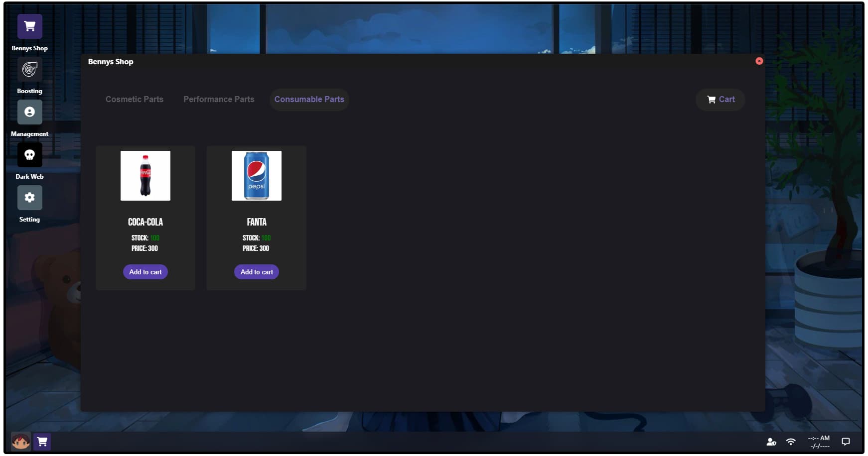Launch the Boosting turbo icon
The width and height of the screenshot is (868, 456).
pyautogui.click(x=30, y=69)
